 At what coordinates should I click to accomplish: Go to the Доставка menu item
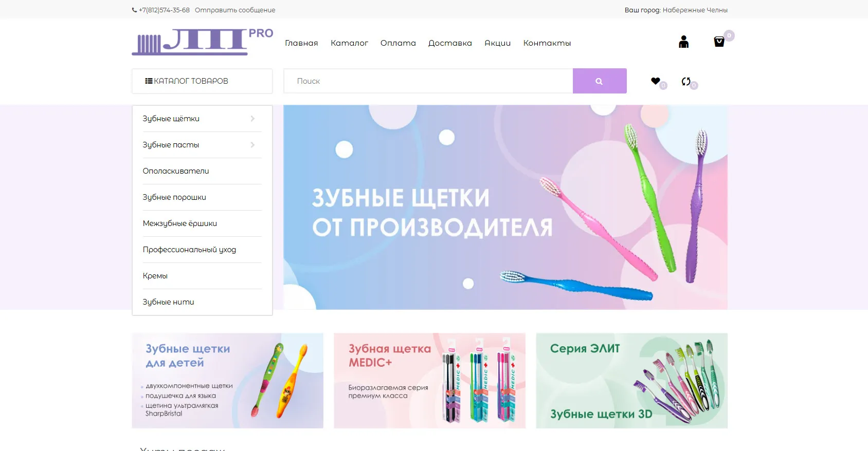click(450, 43)
